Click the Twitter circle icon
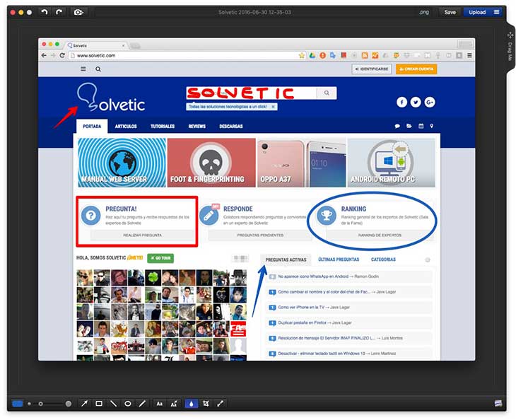The height and width of the screenshot is (420, 516). pyautogui.click(x=416, y=102)
